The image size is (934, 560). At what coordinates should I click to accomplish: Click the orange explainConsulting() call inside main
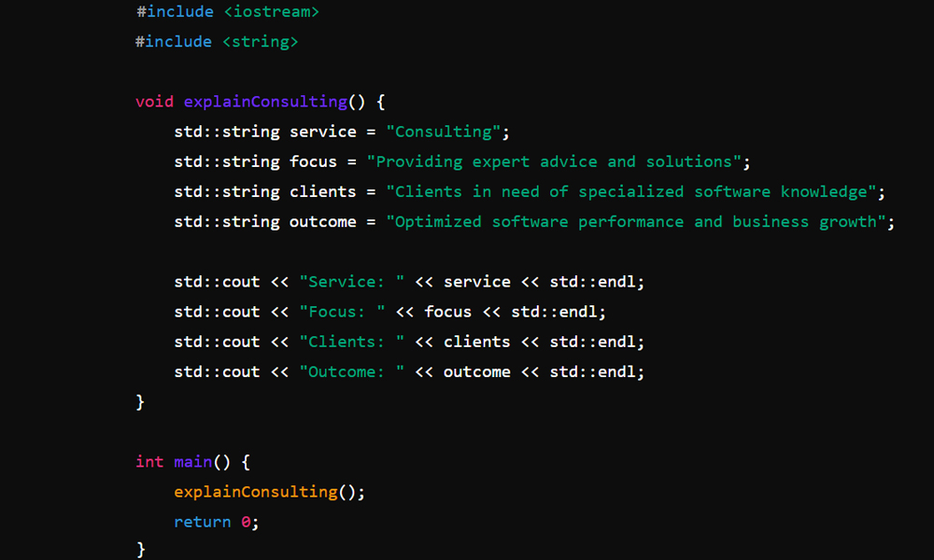coord(255,492)
